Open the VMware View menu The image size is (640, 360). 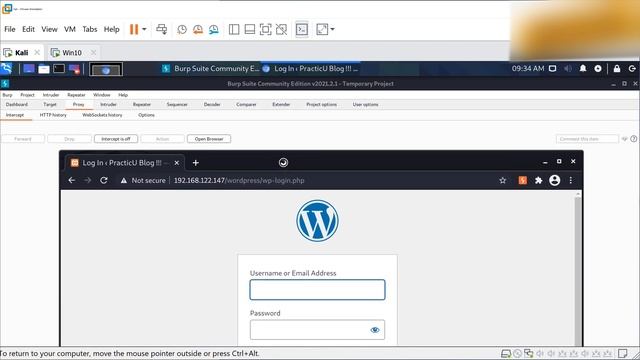[x=49, y=29]
